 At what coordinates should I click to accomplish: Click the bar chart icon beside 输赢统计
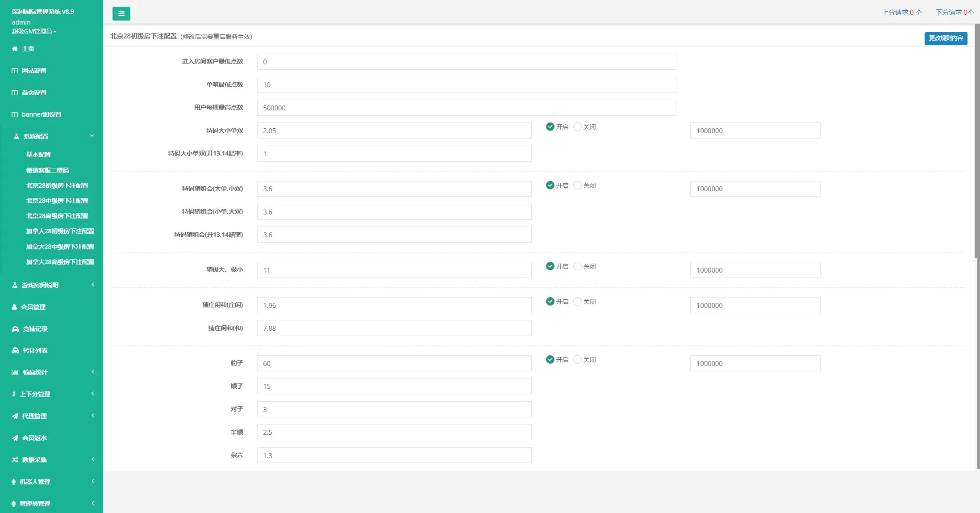15,372
